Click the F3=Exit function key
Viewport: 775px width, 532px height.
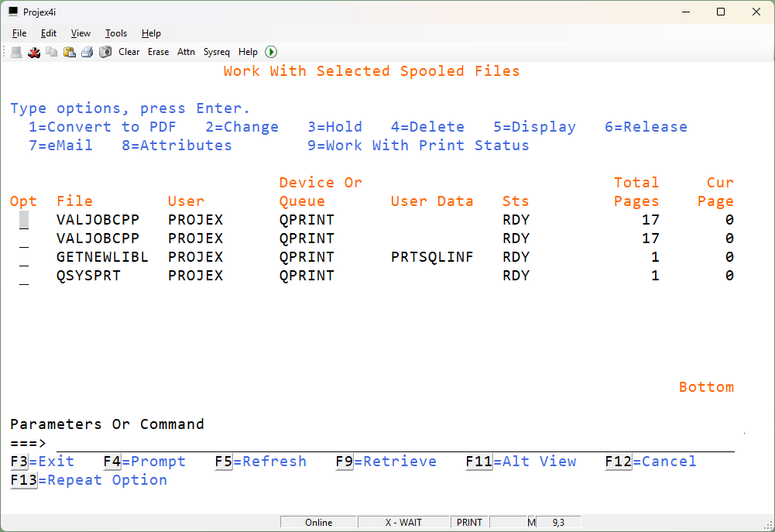(42, 462)
